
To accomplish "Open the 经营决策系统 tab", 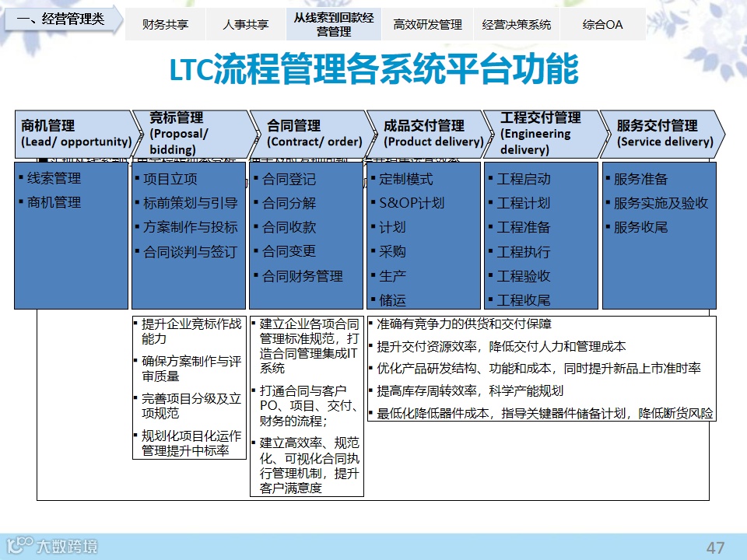I will click(517, 24).
